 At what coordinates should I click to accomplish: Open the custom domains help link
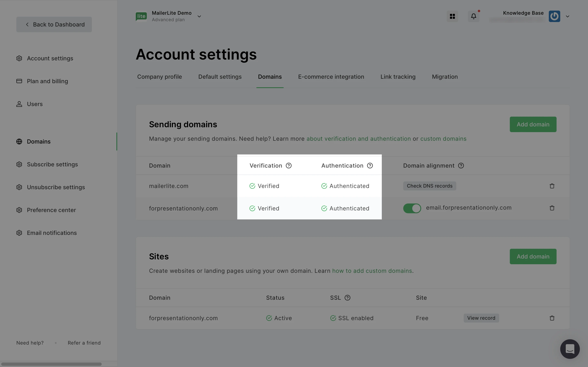[x=443, y=139]
